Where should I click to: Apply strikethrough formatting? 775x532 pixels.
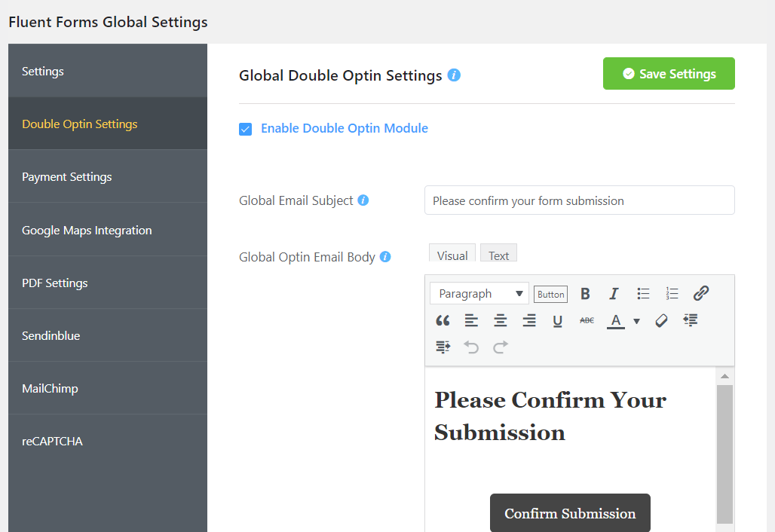tap(586, 320)
